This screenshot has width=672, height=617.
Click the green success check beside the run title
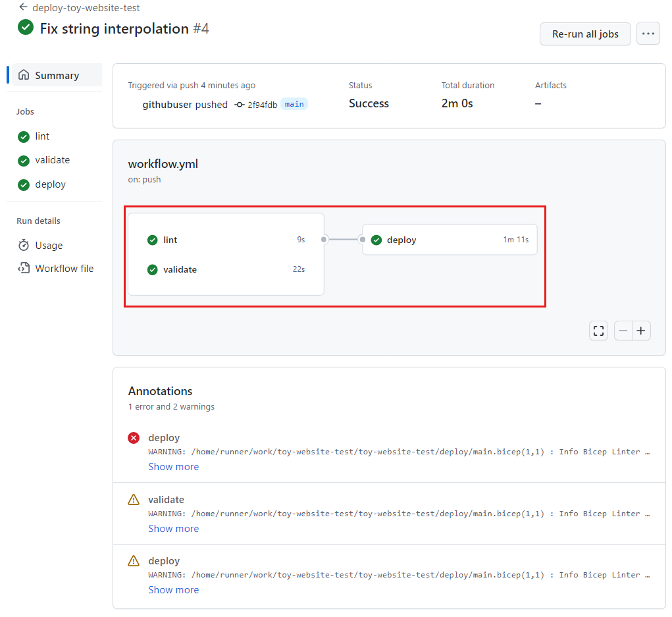pyautogui.click(x=26, y=28)
